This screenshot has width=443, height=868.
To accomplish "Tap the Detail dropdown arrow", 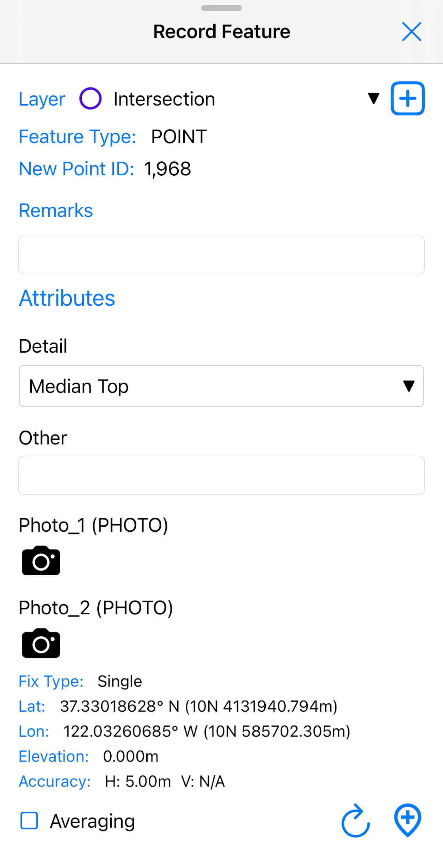I will pos(408,386).
